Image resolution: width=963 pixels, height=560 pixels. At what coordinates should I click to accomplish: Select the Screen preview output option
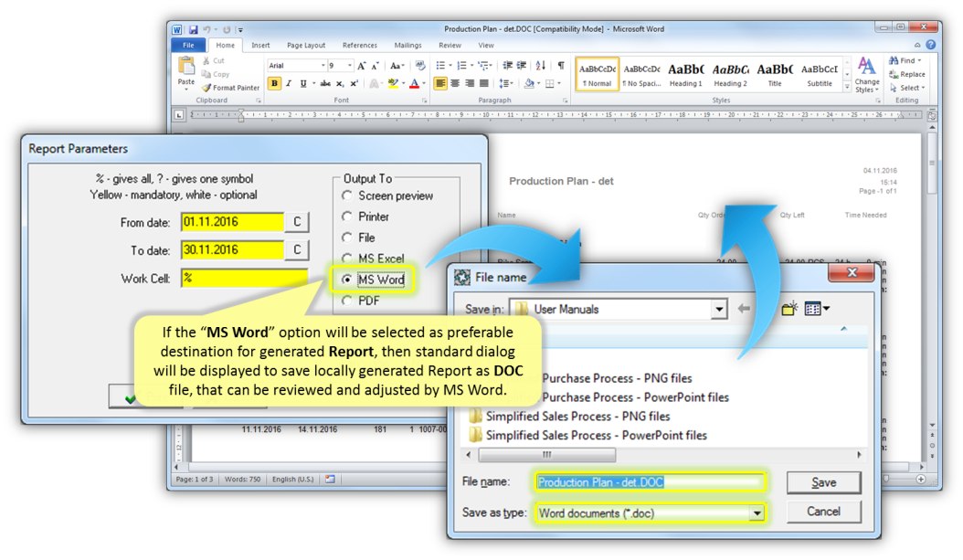click(347, 195)
